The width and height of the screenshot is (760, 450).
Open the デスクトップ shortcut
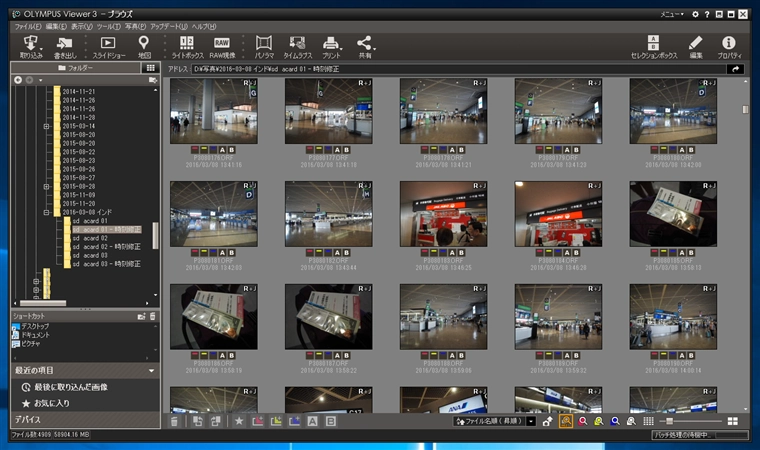[35, 326]
